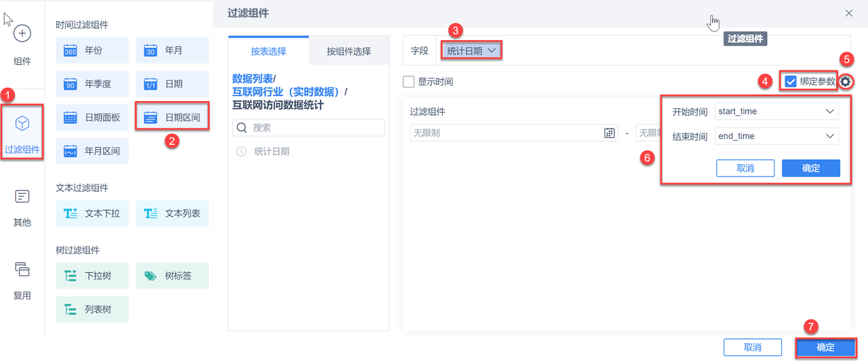Screen dimensions: 868x363
Task: Close the 过滤组件 dialog
Action: tap(849, 13)
